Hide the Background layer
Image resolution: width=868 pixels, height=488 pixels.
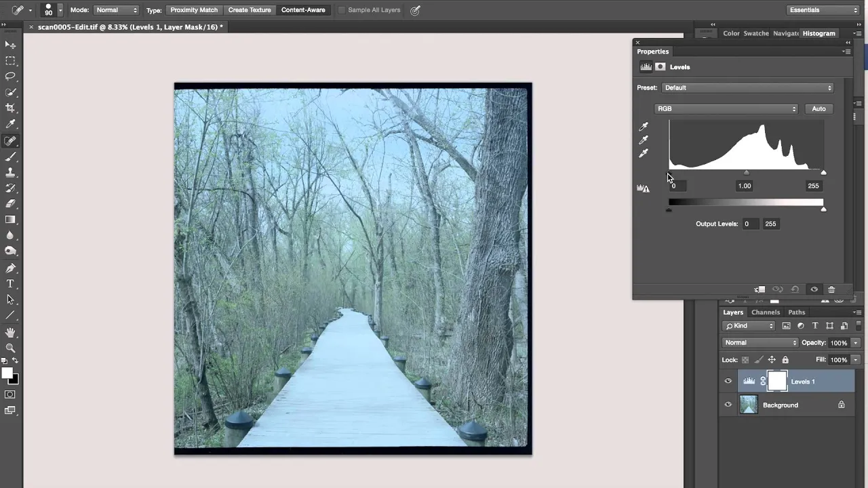(x=728, y=405)
